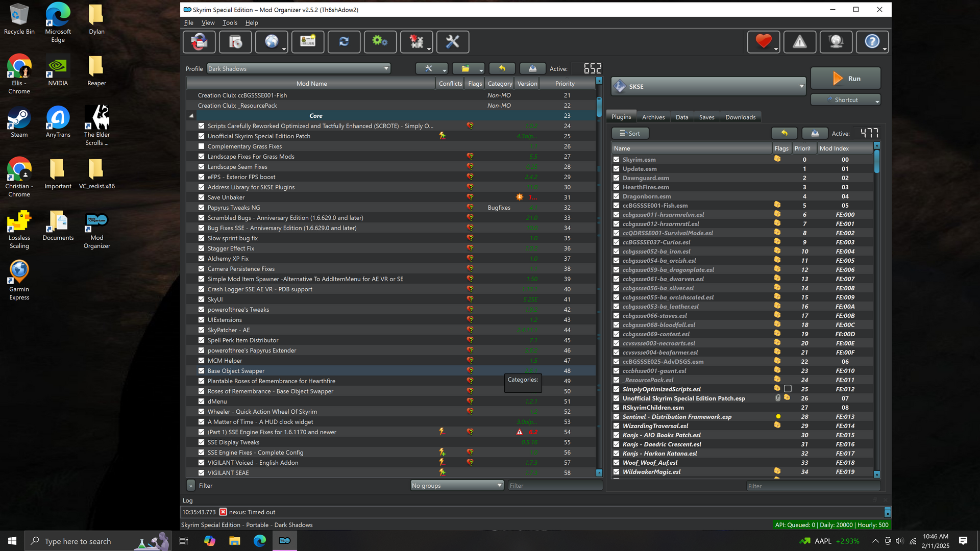Expand the filter panel chevron button
Screen dimensions: 980x551
[x=190, y=486]
